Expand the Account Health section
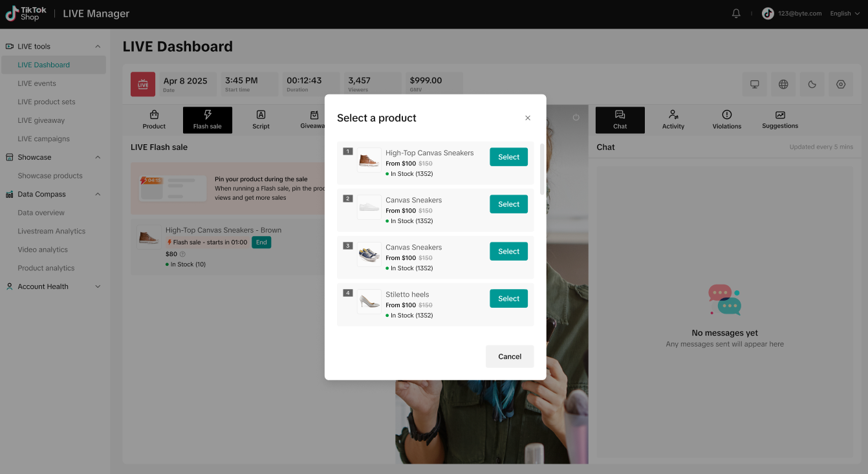 pyautogui.click(x=98, y=286)
